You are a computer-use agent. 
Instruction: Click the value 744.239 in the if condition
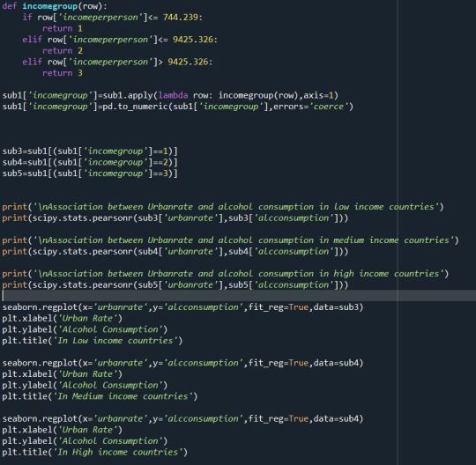[181, 18]
